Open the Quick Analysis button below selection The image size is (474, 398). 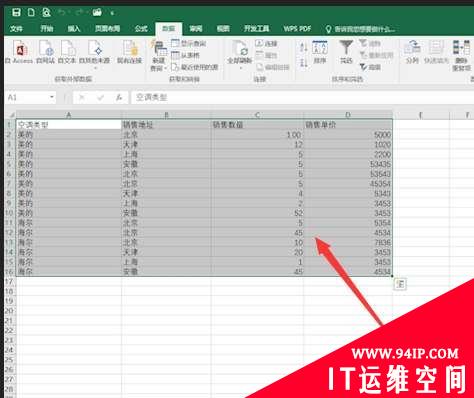pos(400,284)
